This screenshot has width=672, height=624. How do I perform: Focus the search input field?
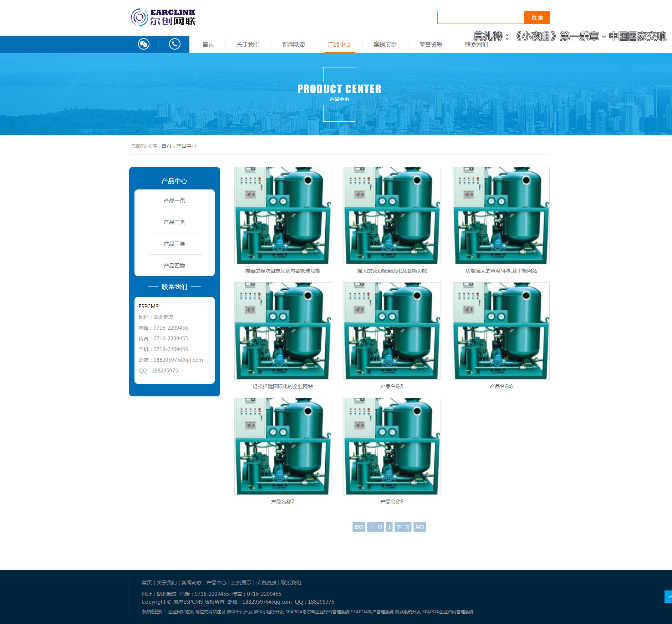click(x=480, y=17)
